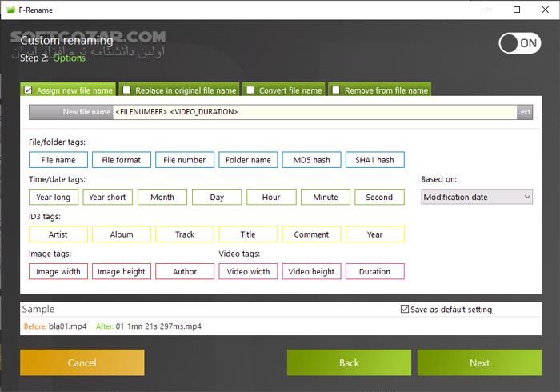Uncheck Save as default setting

click(404, 310)
